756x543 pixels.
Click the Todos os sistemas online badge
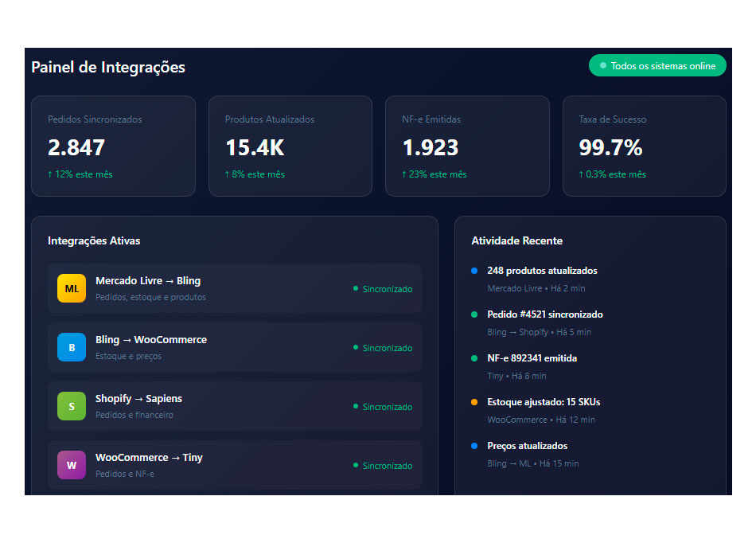657,66
